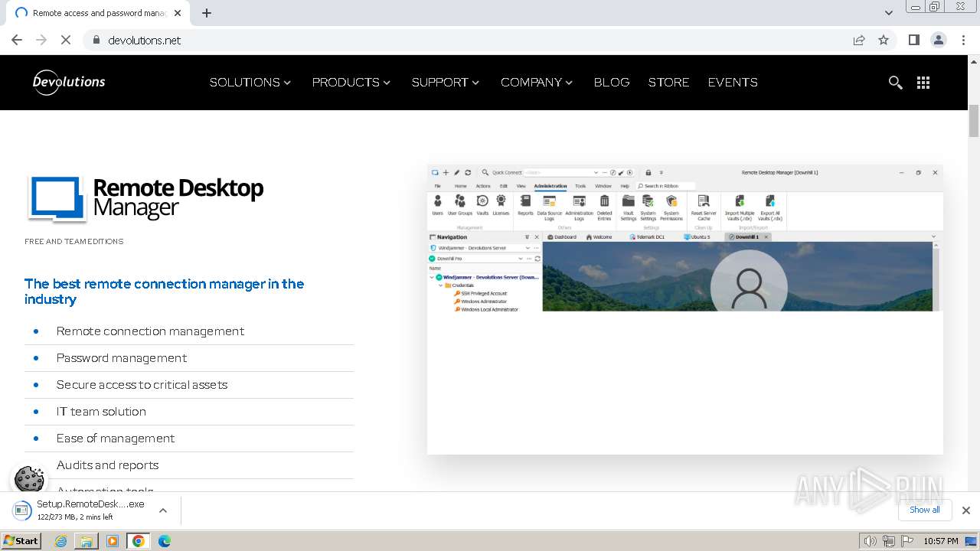Viewport: 980px width, 551px height.
Task: Click the browser forward arrow
Action: [41, 40]
